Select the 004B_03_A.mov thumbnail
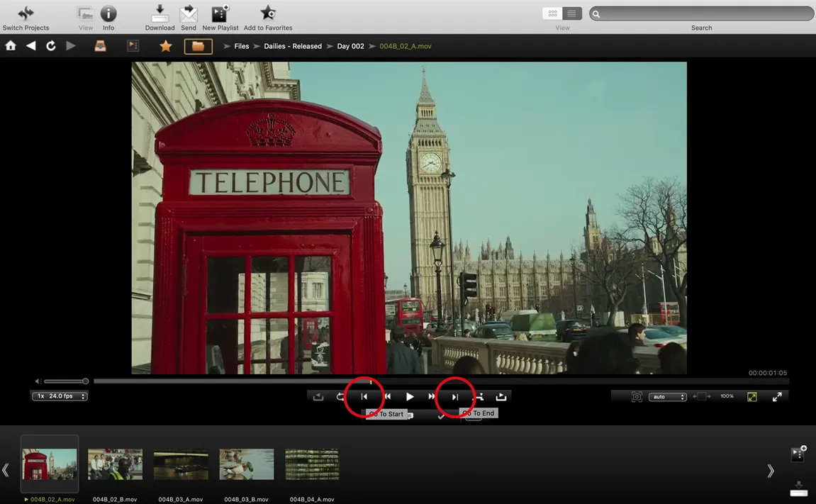Viewport: 816px width, 504px height. tap(181, 464)
